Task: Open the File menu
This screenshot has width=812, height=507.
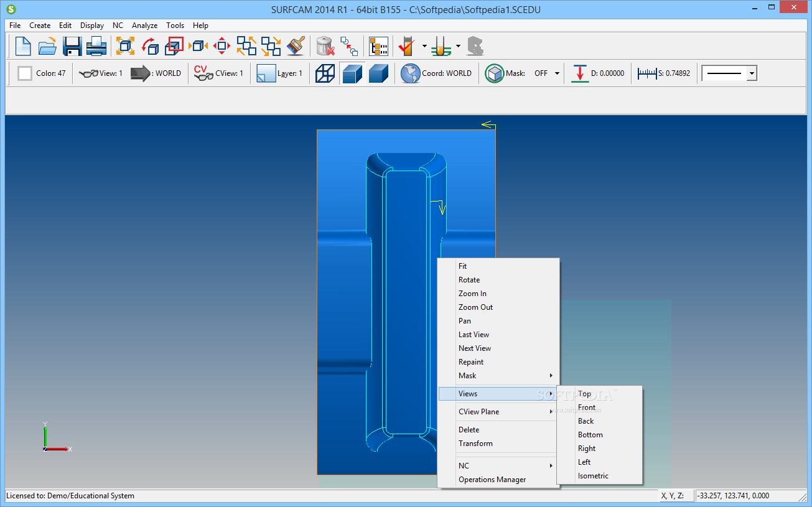Action: click(x=15, y=26)
